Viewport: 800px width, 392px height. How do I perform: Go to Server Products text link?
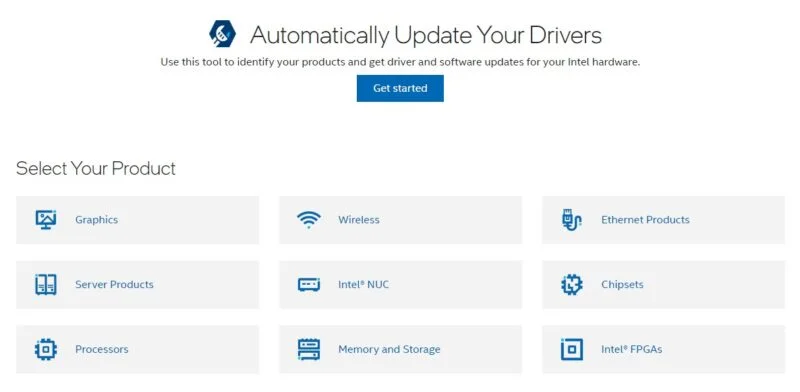(114, 284)
